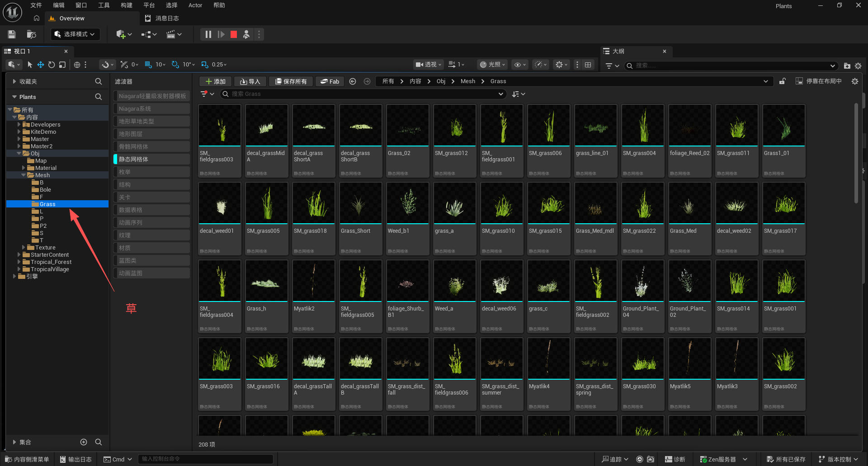Viewport: 868px width, 466px height.
Task: Switch to the 消息日志 tab
Action: 162,19
